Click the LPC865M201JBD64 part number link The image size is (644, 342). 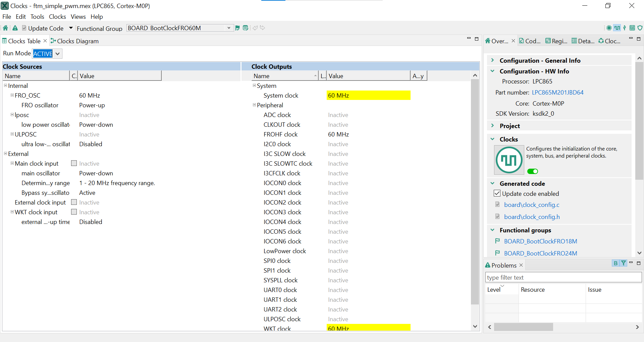coord(557,93)
